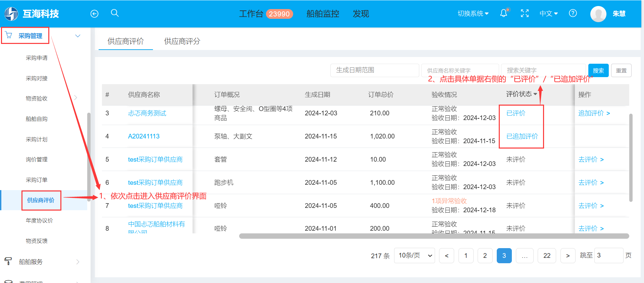Open the 10条/页 page size dropdown

(x=415, y=256)
